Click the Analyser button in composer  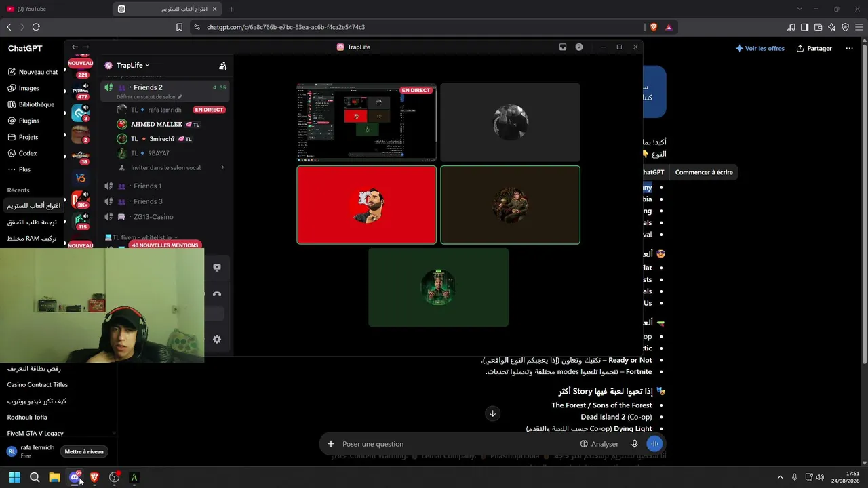[599, 444]
